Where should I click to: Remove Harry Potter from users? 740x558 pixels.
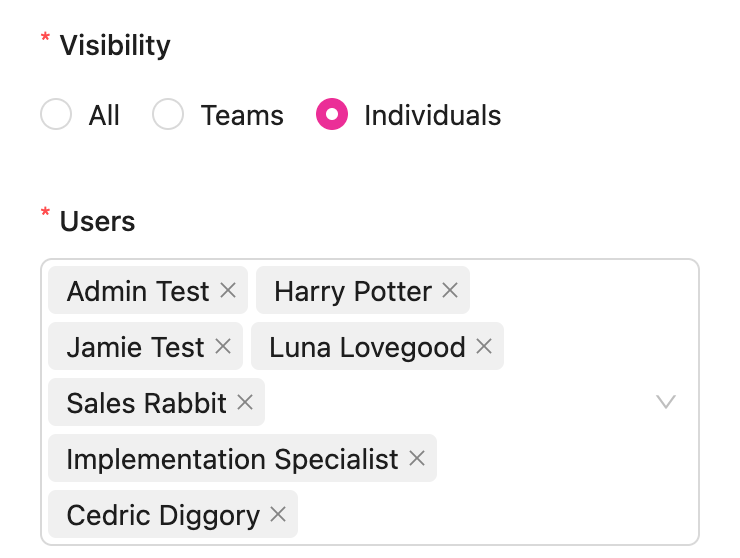(x=450, y=291)
